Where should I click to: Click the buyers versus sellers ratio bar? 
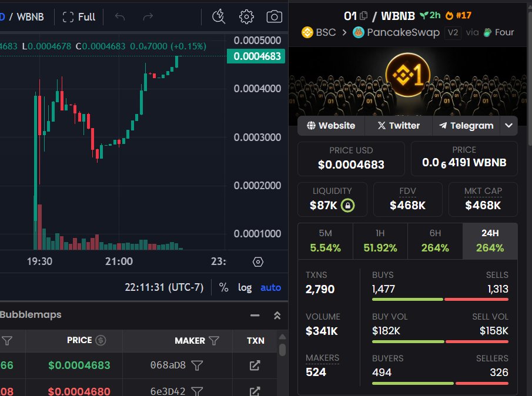440,384
